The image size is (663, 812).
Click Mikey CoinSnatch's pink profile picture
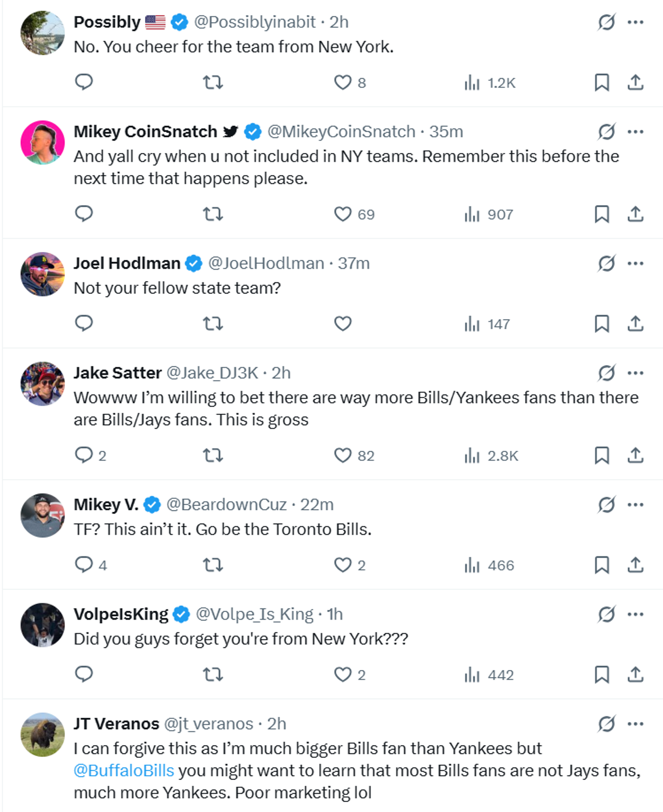[43, 143]
